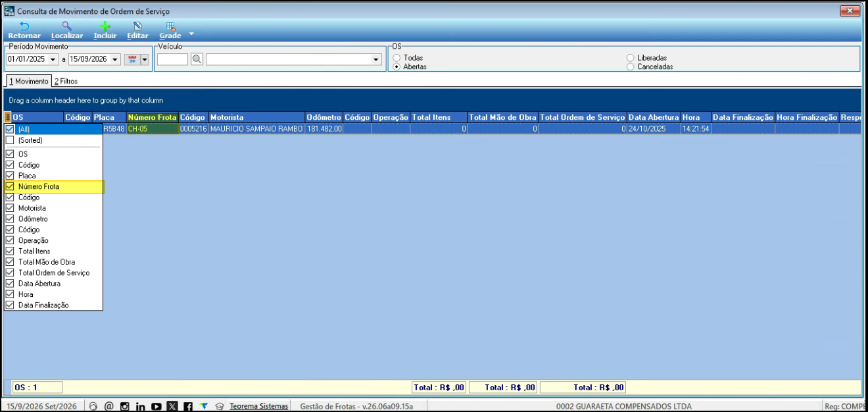Click the Retornar toolbar icon

click(24, 30)
